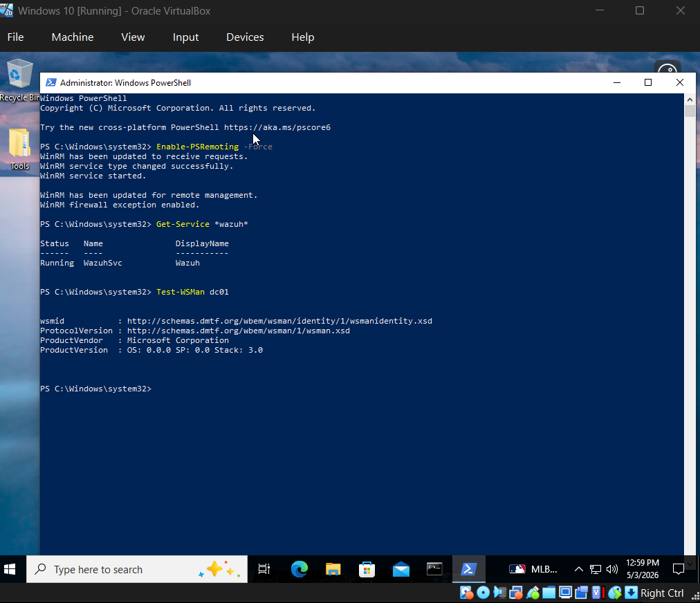Click the shared folders indicator icon
The height and width of the screenshot is (603, 700).
coord(549,593)
